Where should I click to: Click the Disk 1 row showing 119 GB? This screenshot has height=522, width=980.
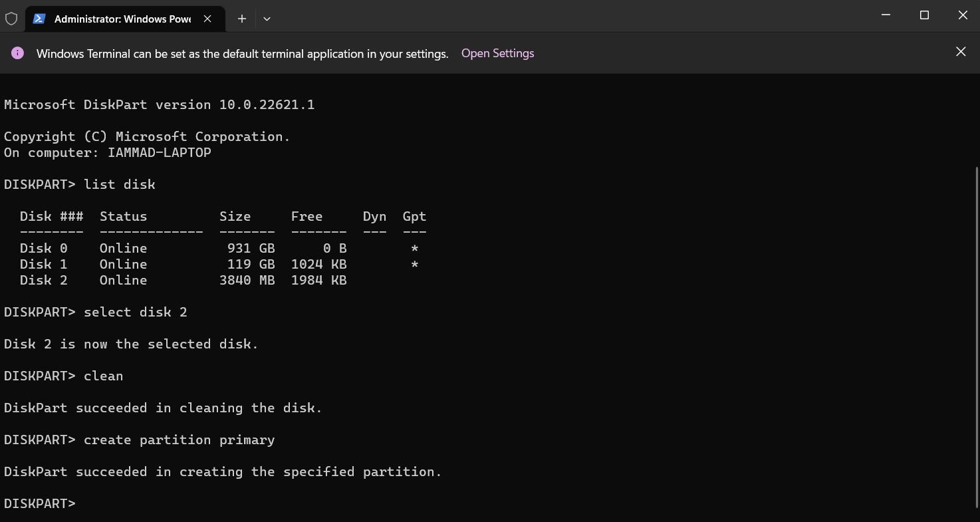click(x=183, y=264)
